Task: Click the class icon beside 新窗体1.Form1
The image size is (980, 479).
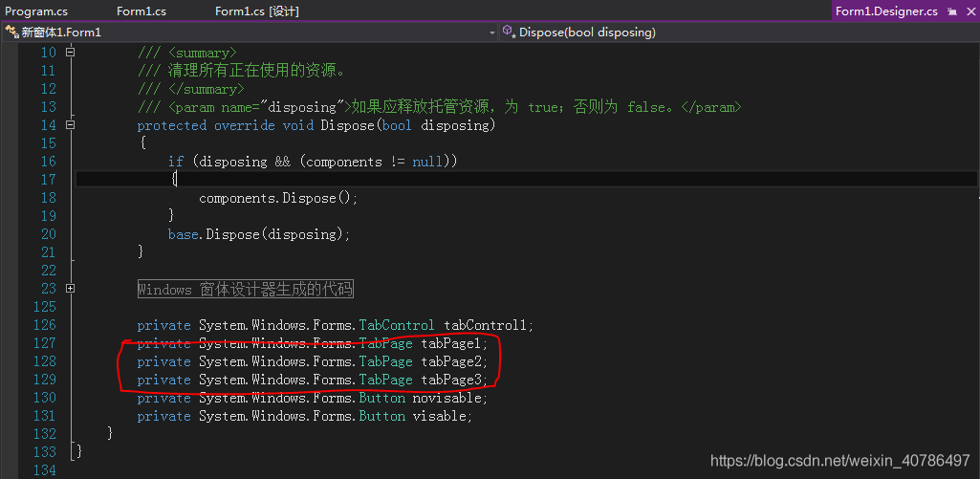Action: coord(11,32)
